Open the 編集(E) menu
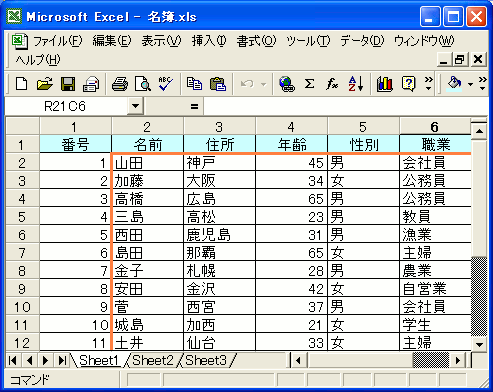 112,41
